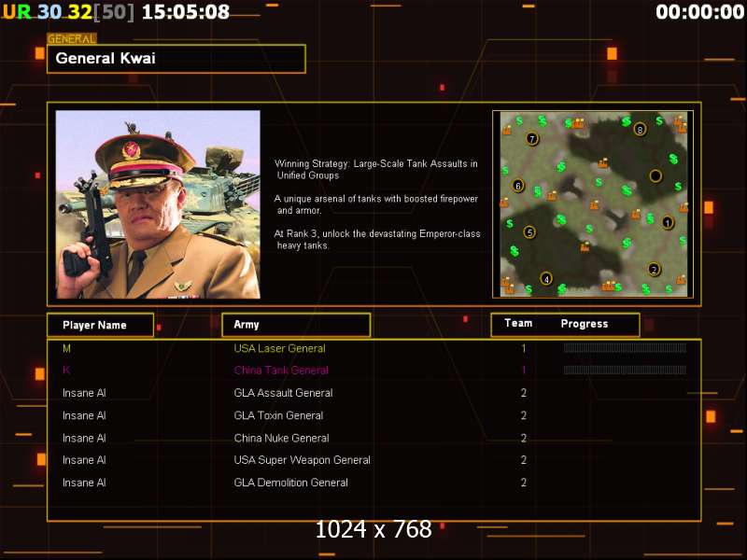747x560 pixels.
Task: Select Insane AI in USA Super Weapon row
Action: pos(84,460)
